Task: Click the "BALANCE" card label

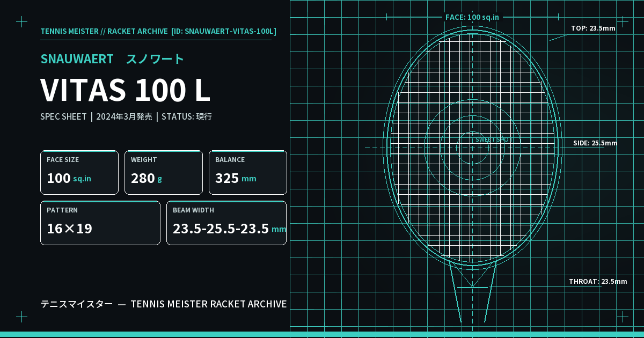Action: click(x=230, y=160)
